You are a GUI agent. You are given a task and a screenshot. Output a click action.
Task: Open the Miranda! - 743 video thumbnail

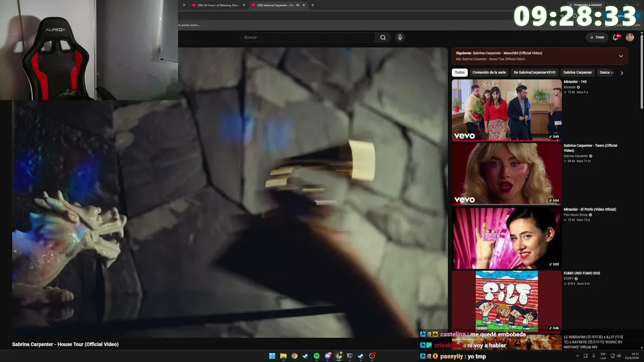pyautogui.click(x=507, y=110)
